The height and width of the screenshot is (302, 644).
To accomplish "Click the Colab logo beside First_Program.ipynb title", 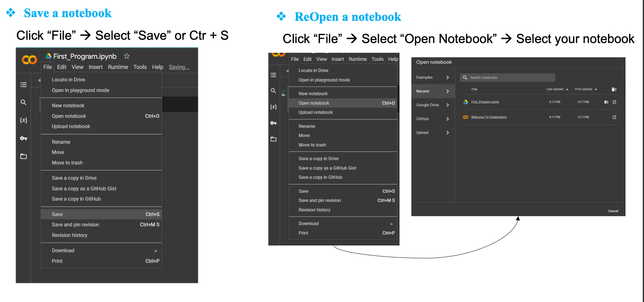I will [29, 60].
